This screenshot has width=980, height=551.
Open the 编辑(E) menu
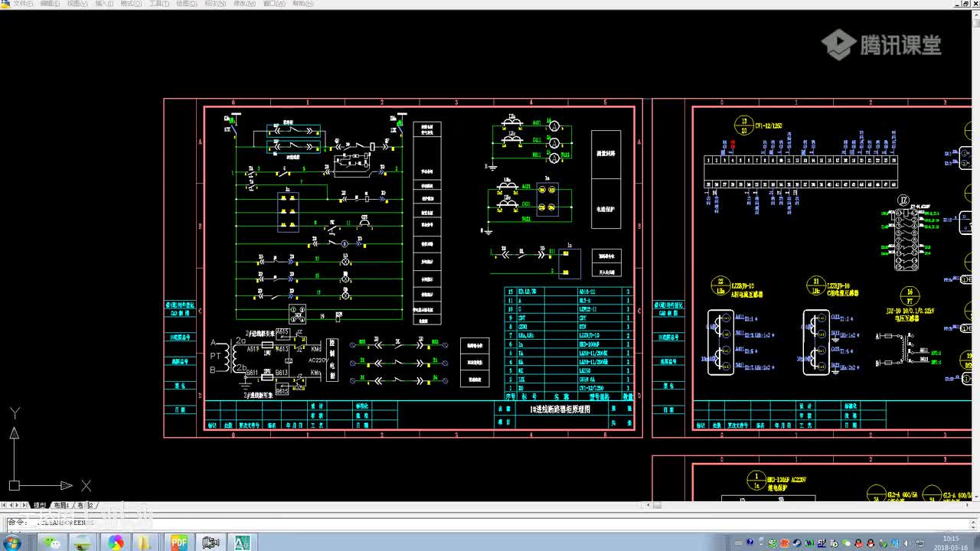point(50,4)
